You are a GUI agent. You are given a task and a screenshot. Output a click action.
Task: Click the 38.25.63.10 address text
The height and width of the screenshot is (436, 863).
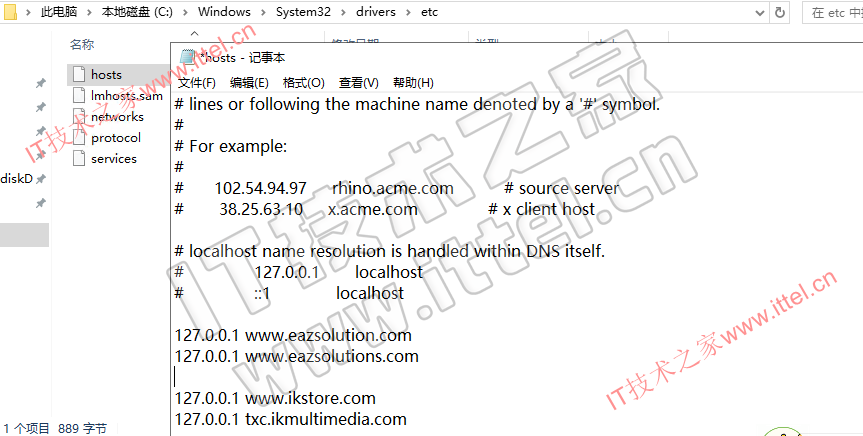click(261, 209)
